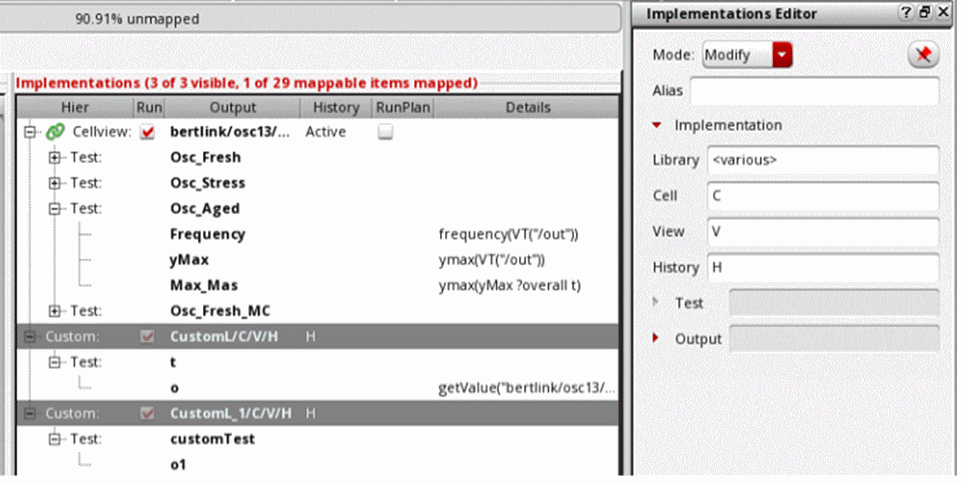Screen dimensions: 961x485
Task: Collapse the Osc_Aged test node
Action: tap(55, 209)
